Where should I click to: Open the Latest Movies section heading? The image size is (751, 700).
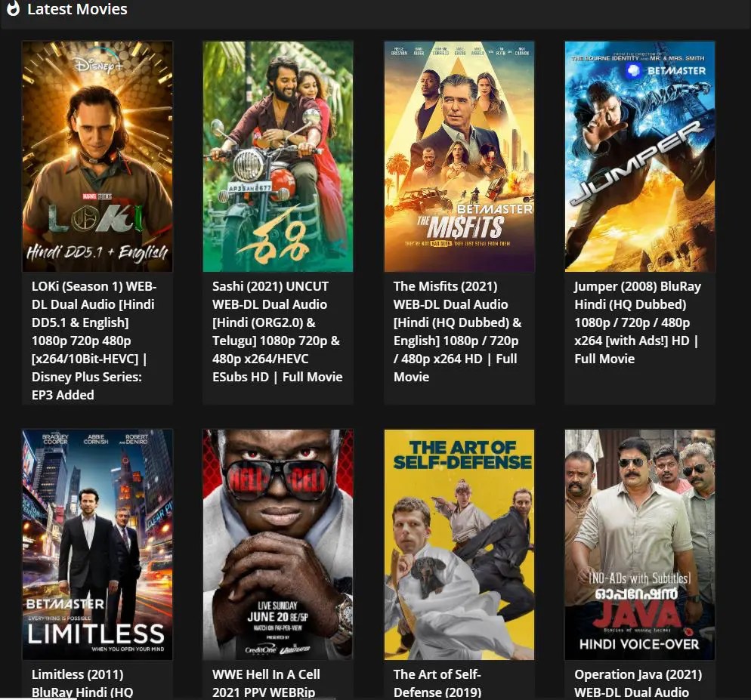tap(77, 8)
